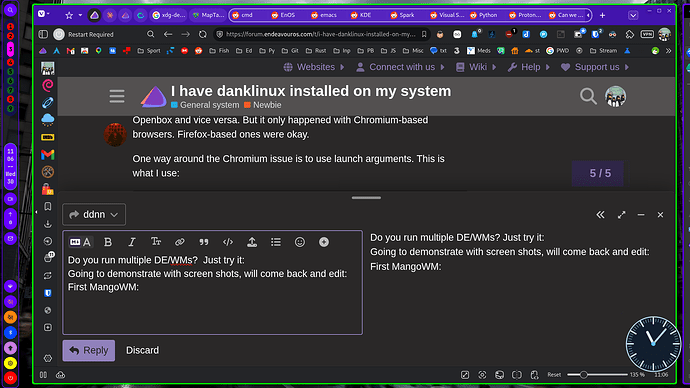Minimize the composer panel

(x=641, y=215)
